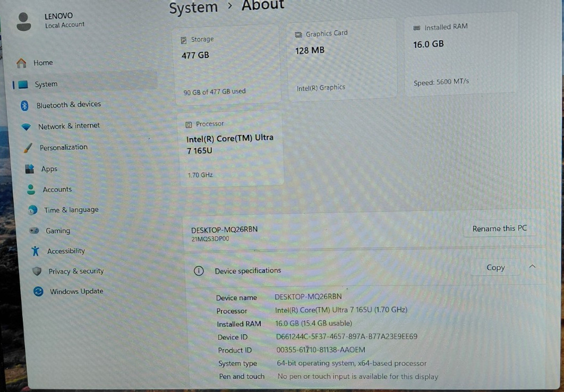Click the Device ID value D661244C-5F37
Image resolution: width=564 pixels, height=392 pixels.
(346, 337)
